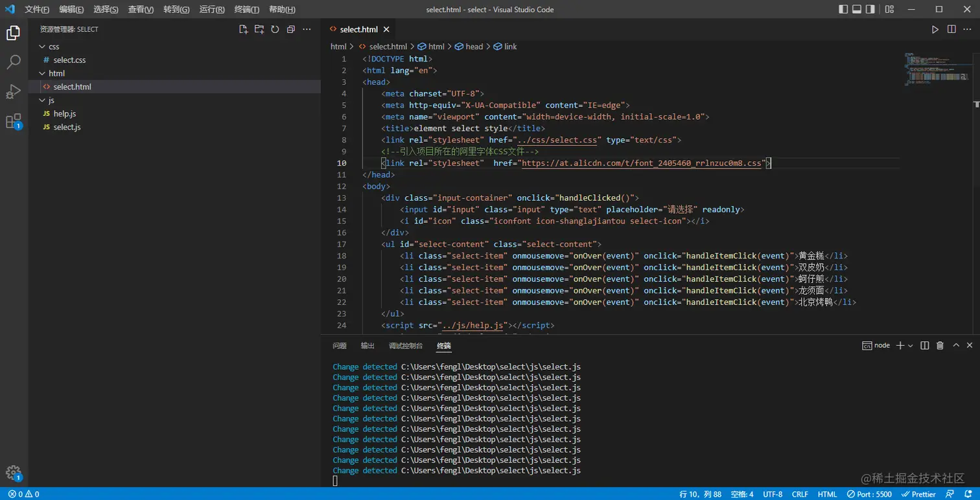The height and width of the screenshot is (500, 980).
Task: Split the editor to the right
Action: point(951,29)
